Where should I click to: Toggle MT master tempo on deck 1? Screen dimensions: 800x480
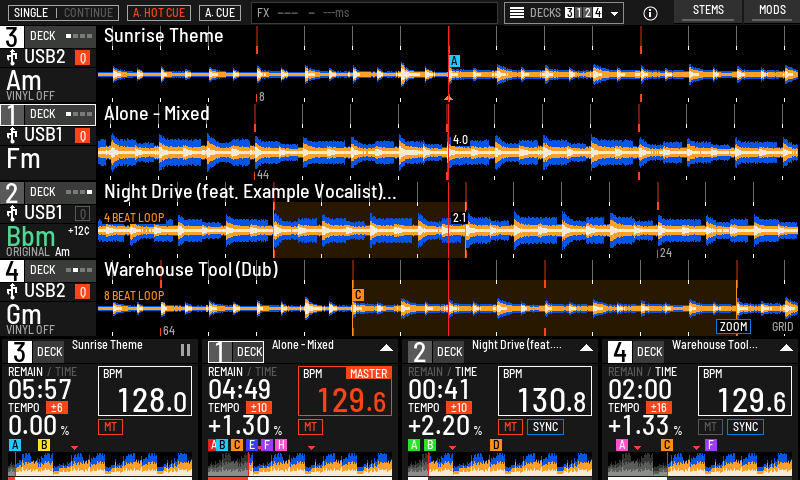point(310,427)
